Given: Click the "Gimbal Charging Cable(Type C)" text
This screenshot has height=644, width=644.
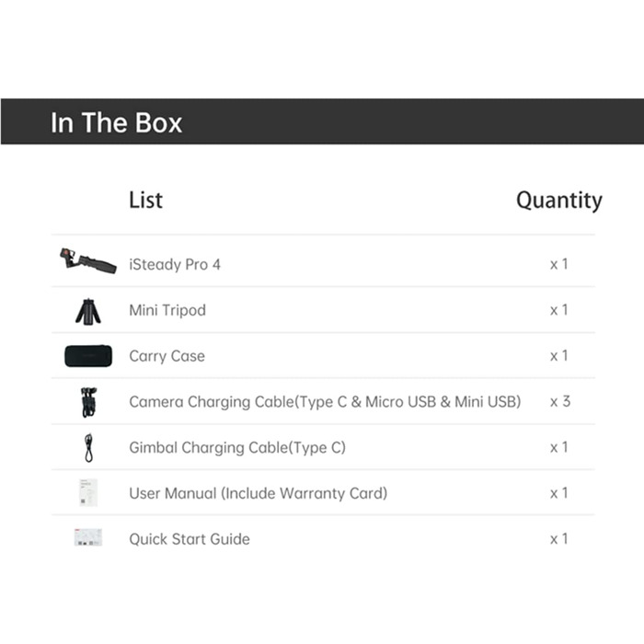Looking at the screenshot, I should tap(237, 448).
